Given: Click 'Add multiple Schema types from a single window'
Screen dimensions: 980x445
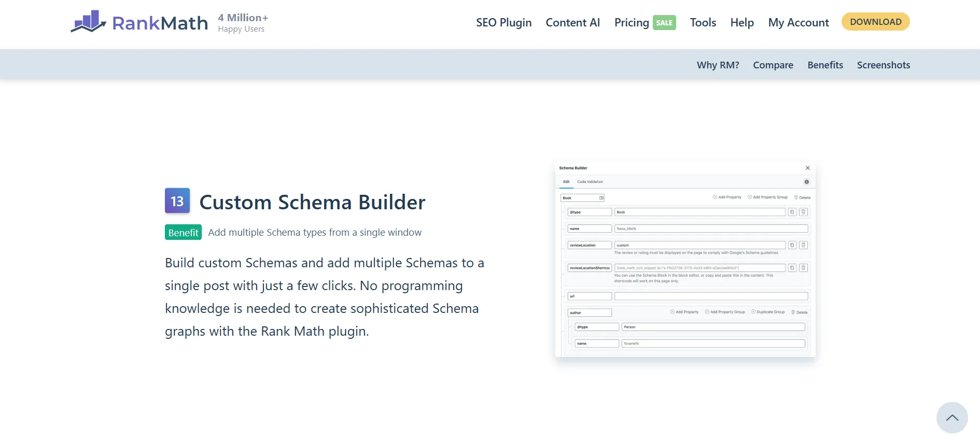Looking at the screenshot, I should (315, 232).
